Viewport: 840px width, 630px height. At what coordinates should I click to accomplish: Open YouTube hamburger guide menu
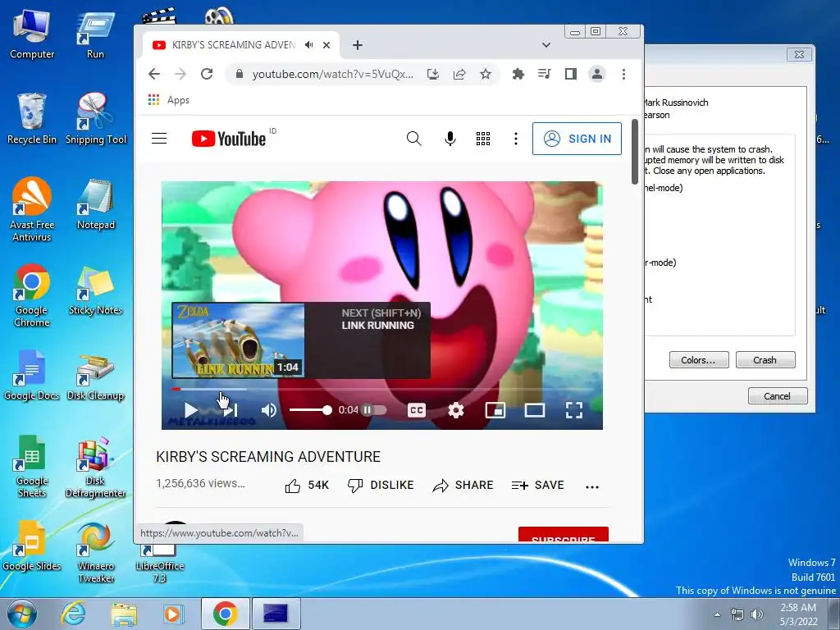coord(159,139)
